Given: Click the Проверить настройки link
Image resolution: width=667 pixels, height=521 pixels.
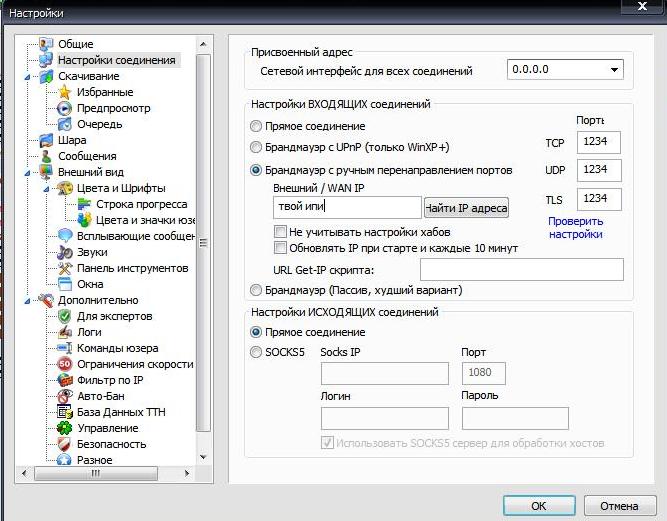Looking at the screenshot, I should pos(576,228).
